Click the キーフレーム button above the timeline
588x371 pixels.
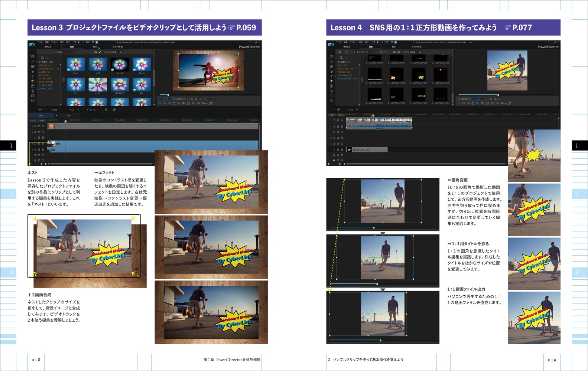[91, 110]
